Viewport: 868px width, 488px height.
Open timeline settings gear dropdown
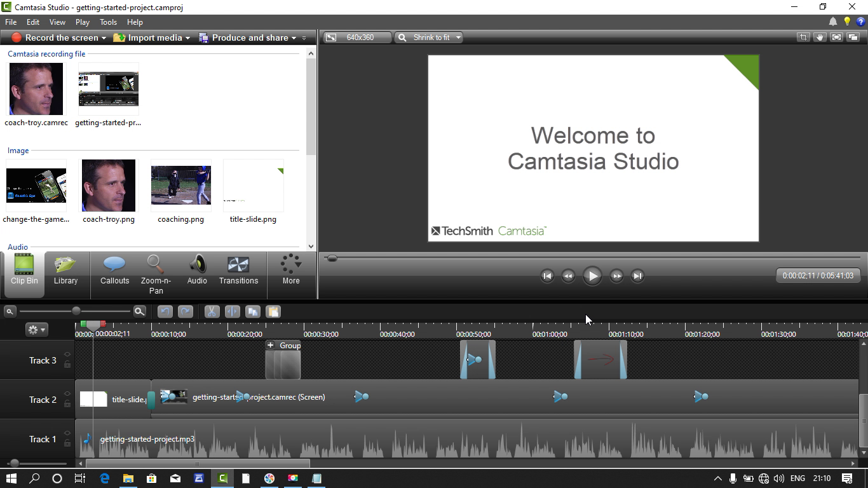36,330
